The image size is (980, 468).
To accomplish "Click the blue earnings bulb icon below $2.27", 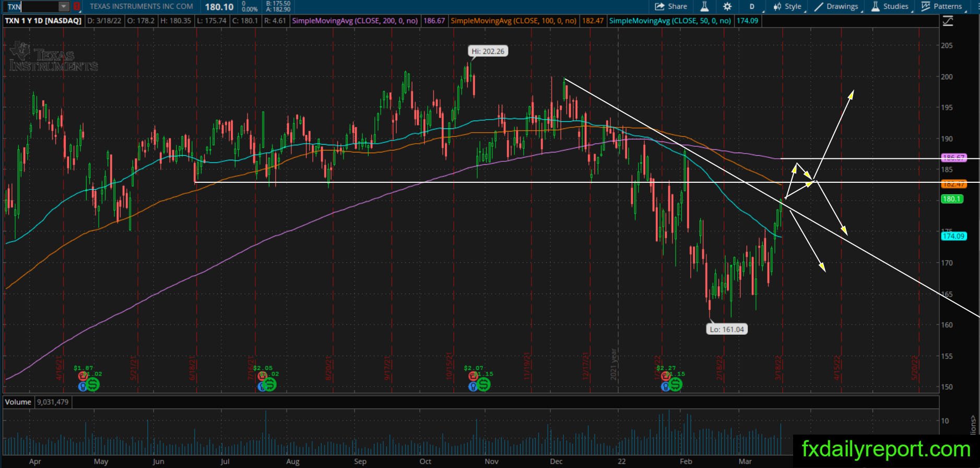I will [x=666, y=387].
